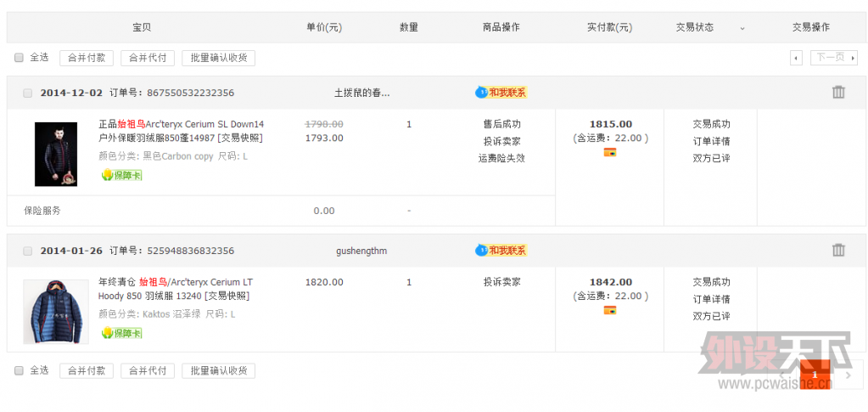Click payment card icon under 1815.00

coord(610,153)
